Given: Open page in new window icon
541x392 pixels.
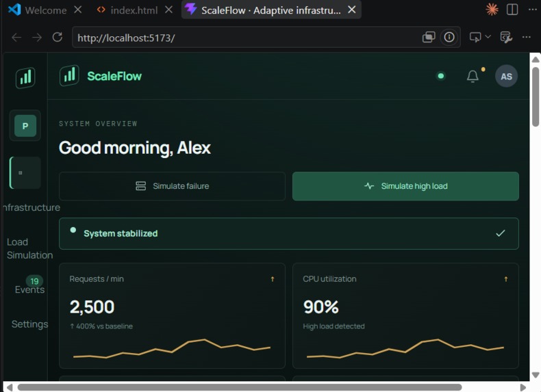Looking at the screenshot, I should pyautogui.click(x=429, y=37).
